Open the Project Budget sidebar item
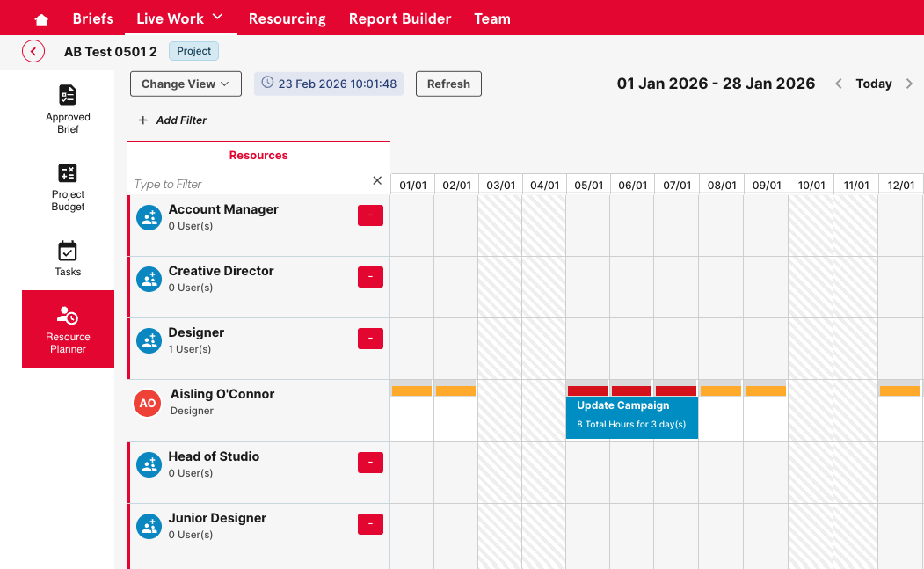Screen dimensions: 924x569 coord(68,187)
